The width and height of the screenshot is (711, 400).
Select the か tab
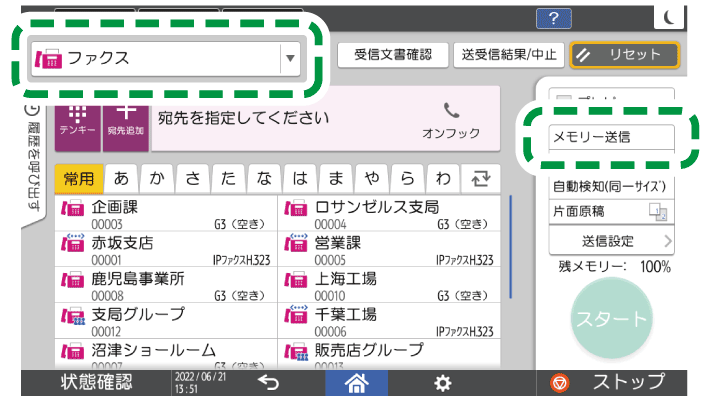click(157, 179)
